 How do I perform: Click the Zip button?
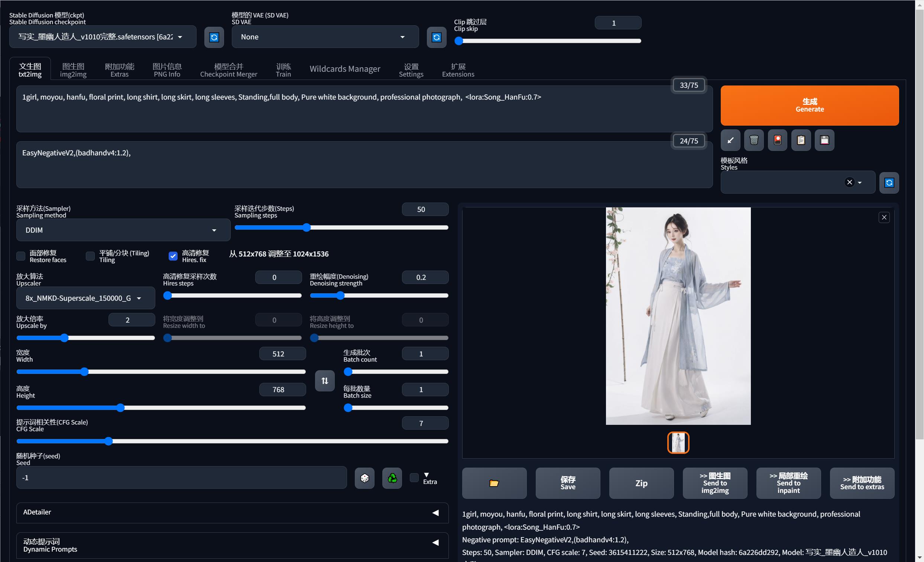point(641,483)
